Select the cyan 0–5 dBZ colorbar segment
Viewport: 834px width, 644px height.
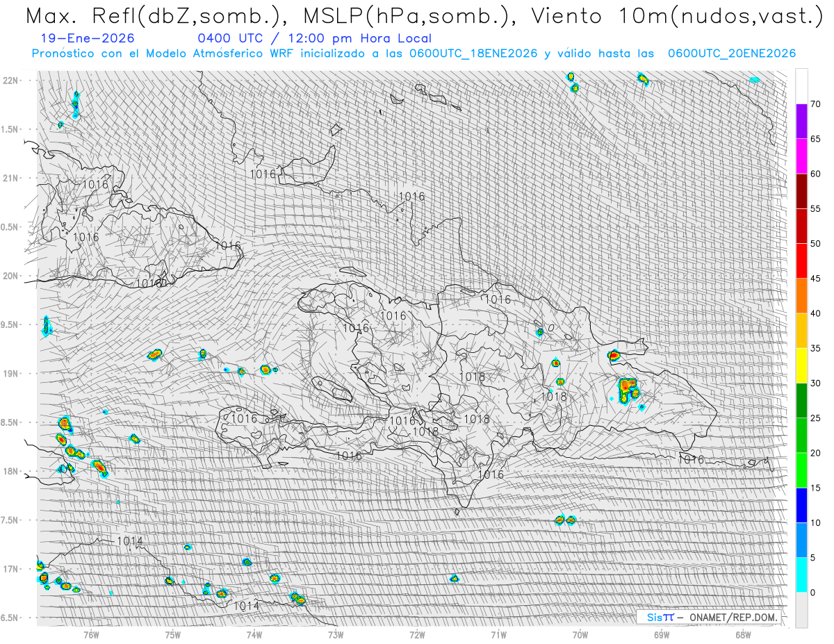(x=801, y=575)
